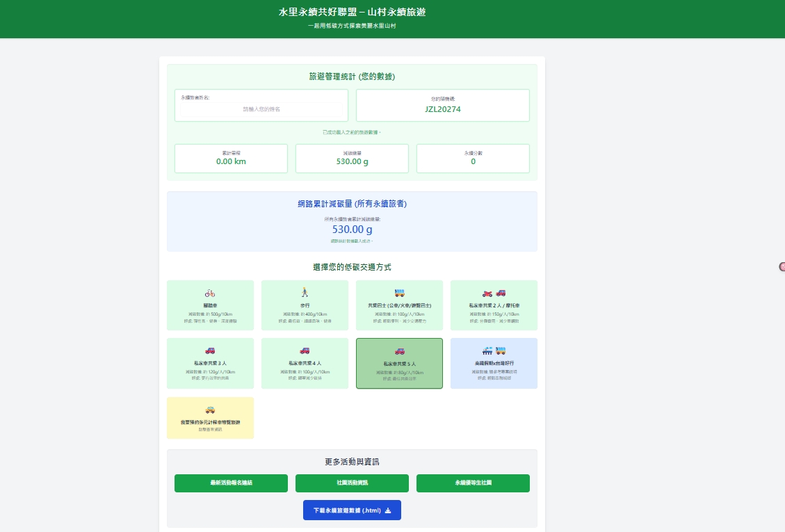Select the car icon for 私家車共乘 3 人

click(210, 350)
